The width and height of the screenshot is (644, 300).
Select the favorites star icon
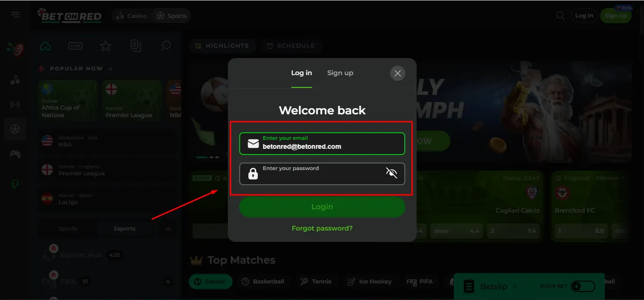click(106, 46)
